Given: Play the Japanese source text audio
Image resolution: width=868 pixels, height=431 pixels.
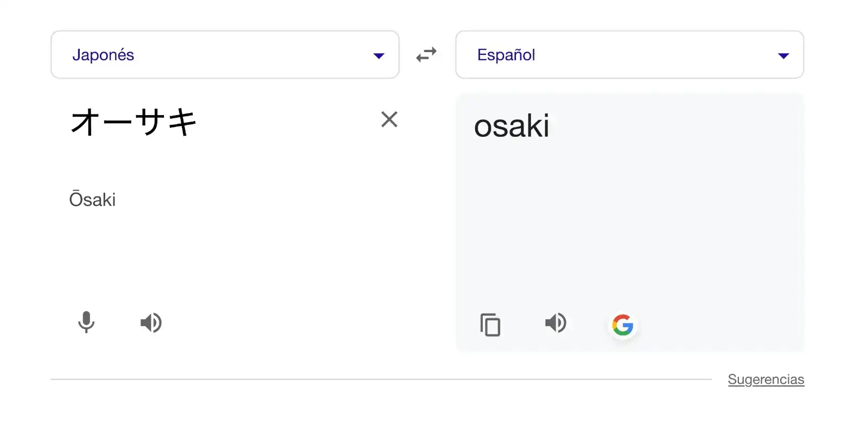Looking at the screenshot, I should (151, 322).
